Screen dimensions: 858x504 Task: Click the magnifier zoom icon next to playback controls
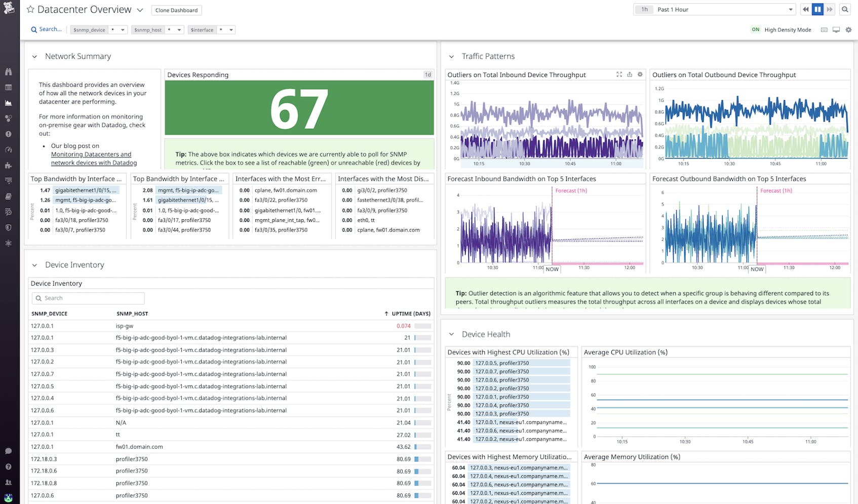(x=845, y=9)
